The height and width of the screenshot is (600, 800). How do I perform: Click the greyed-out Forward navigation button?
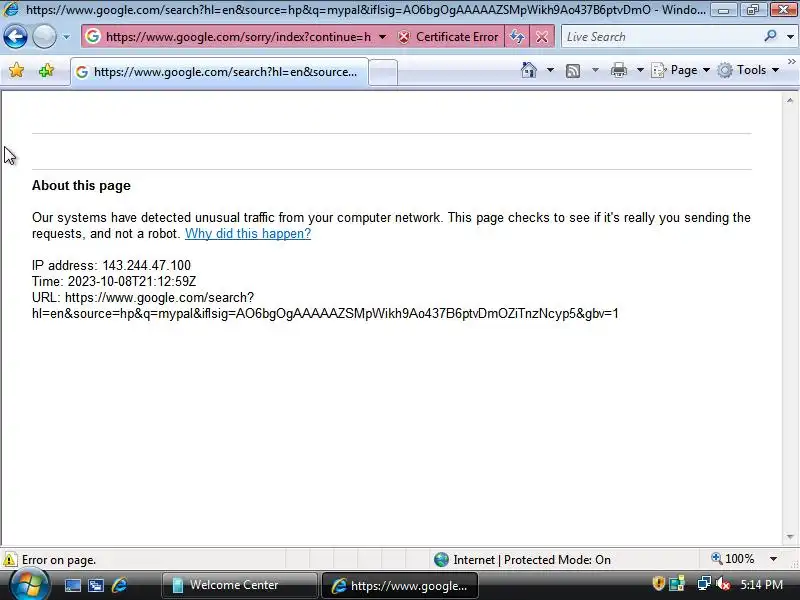pos(44,37)
